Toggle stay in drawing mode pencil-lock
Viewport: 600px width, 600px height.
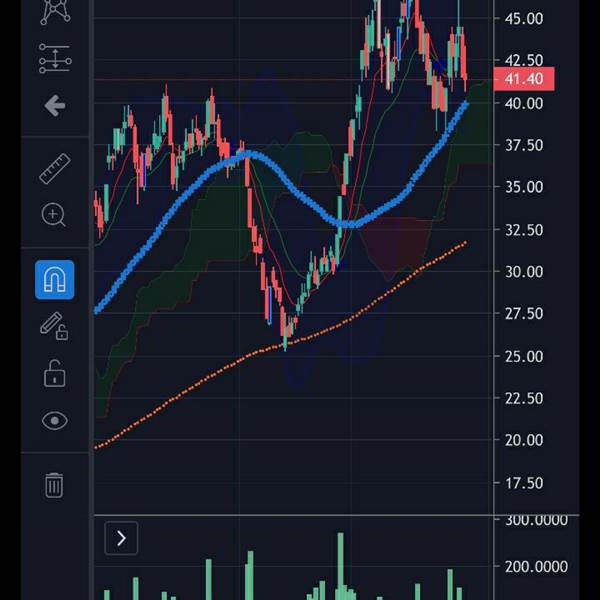[x=54, y=326]
